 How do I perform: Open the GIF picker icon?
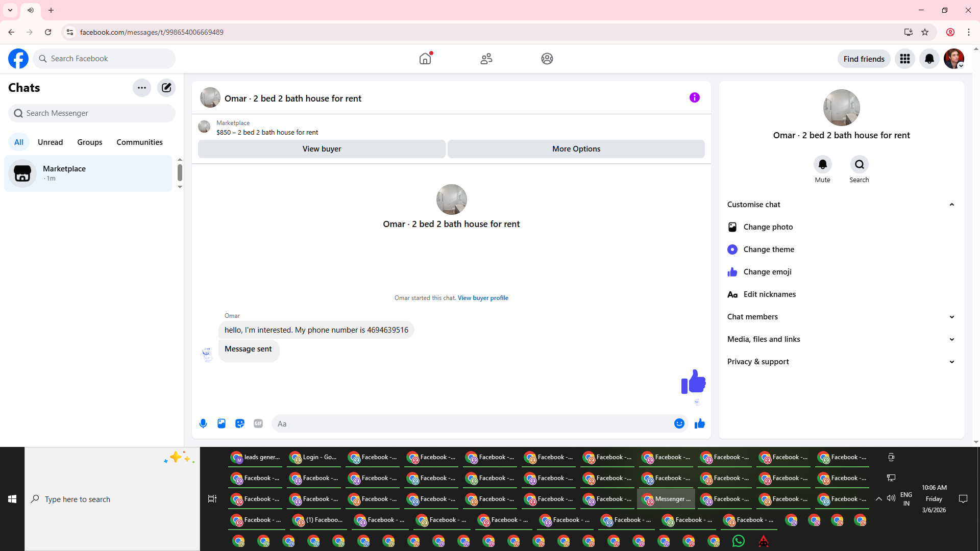tap(258, 423)
